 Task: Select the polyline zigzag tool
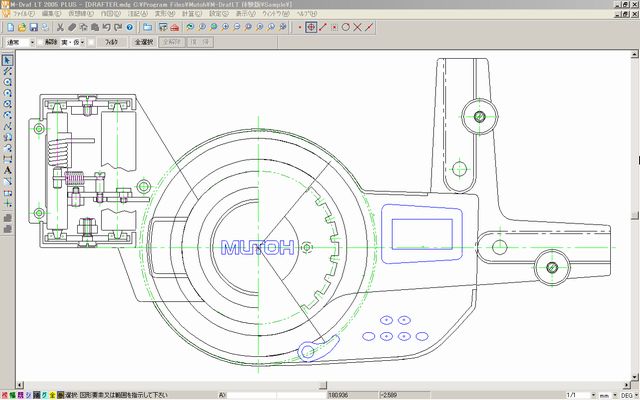(7, 127)
